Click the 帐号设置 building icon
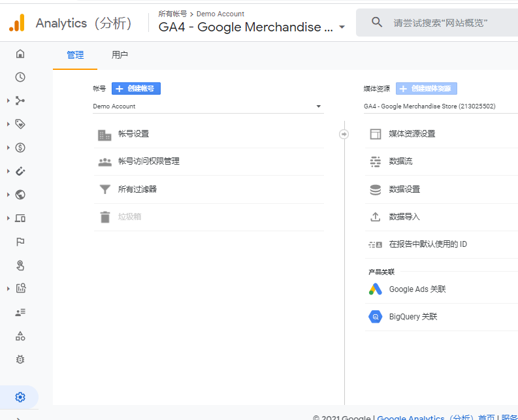The height and width of the screenshot is (420, 518). point(105,135)
